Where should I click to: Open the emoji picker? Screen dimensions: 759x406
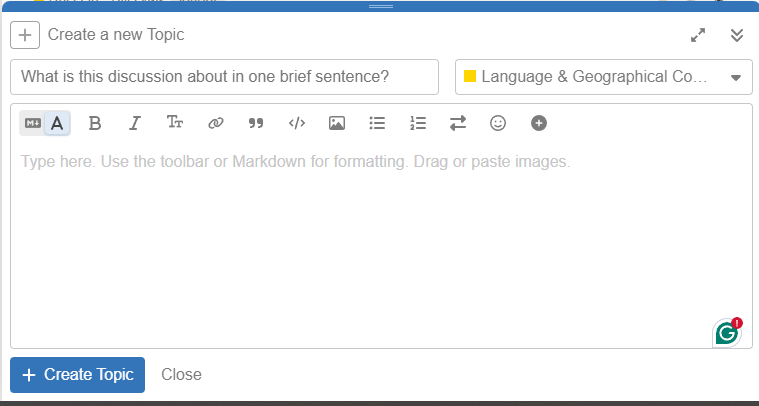pos(498,123)
